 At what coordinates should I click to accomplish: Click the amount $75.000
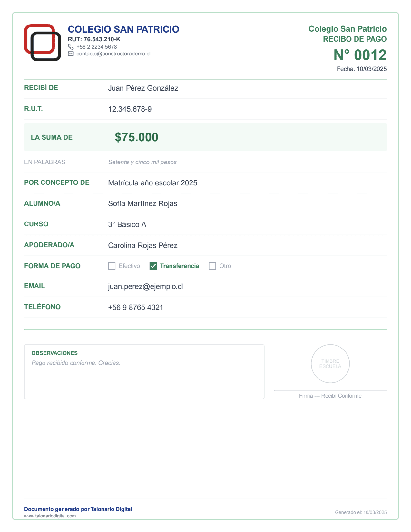click(137, 137)
